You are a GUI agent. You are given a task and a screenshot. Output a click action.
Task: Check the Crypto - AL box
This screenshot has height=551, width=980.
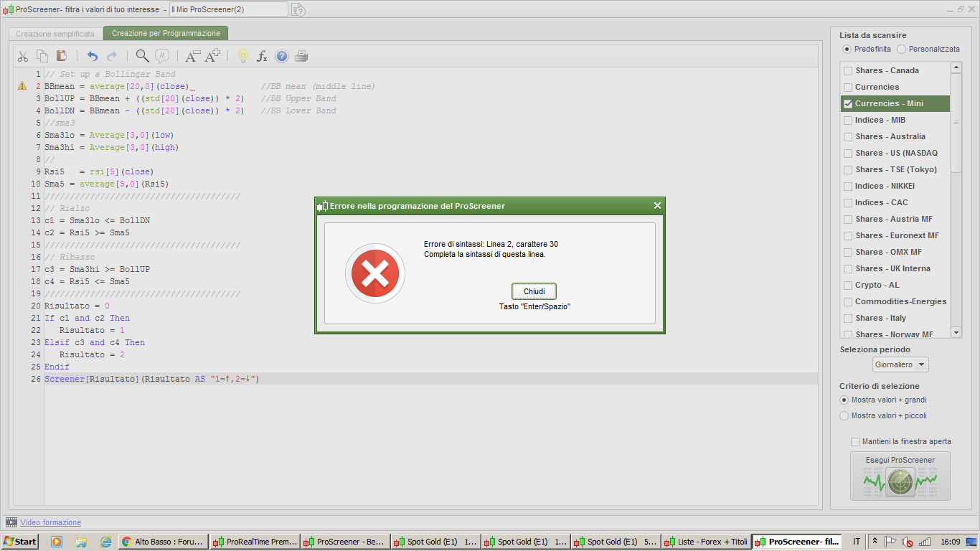point(848,285)
